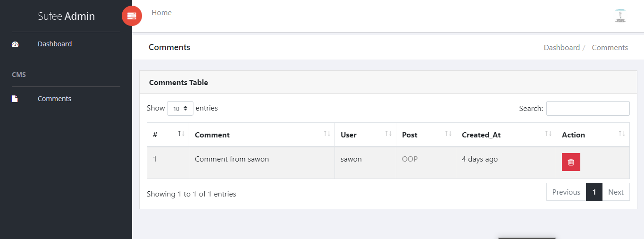Click the Comments file icon in sidebar
Screen dimensions: 644x239
point(15,99)
